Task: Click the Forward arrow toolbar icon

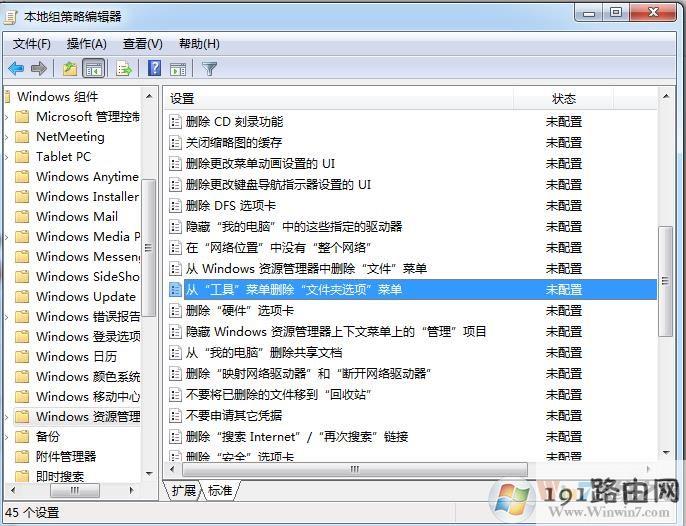Action: [x=39, y=68]
